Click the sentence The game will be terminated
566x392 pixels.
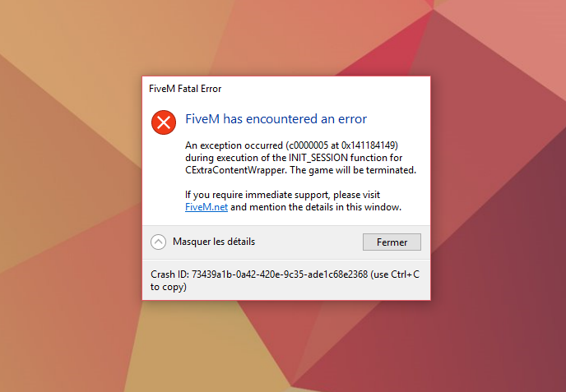[x=353, y=170]
